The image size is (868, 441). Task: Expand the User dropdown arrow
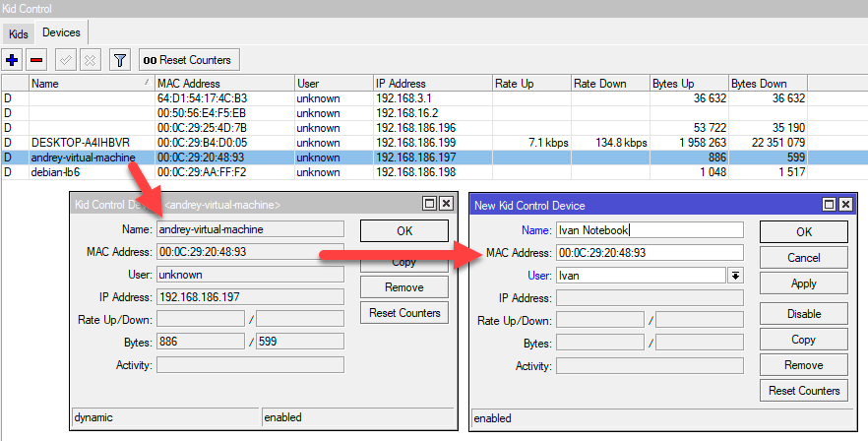(x=734, y=276)
